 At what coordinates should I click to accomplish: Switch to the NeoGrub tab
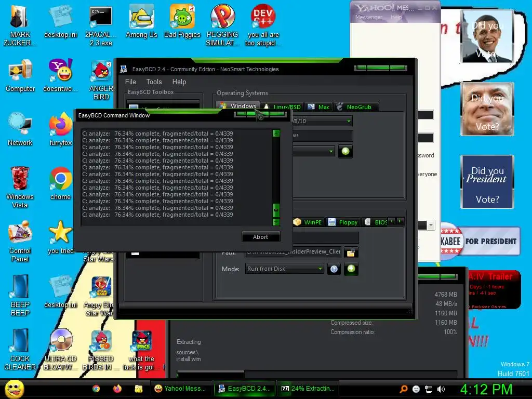(356, 107)
